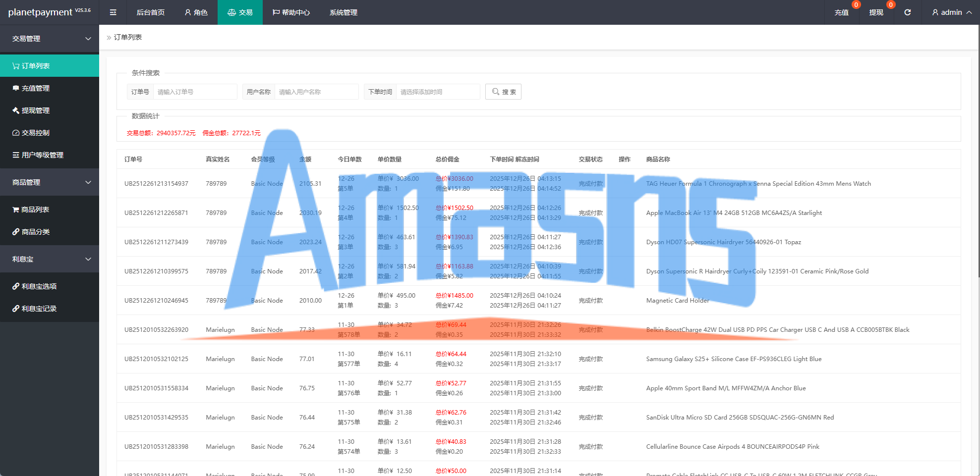Go to 后台首页 tab
The height and width of the screenshot is (476, 980).
click(150, 12)
